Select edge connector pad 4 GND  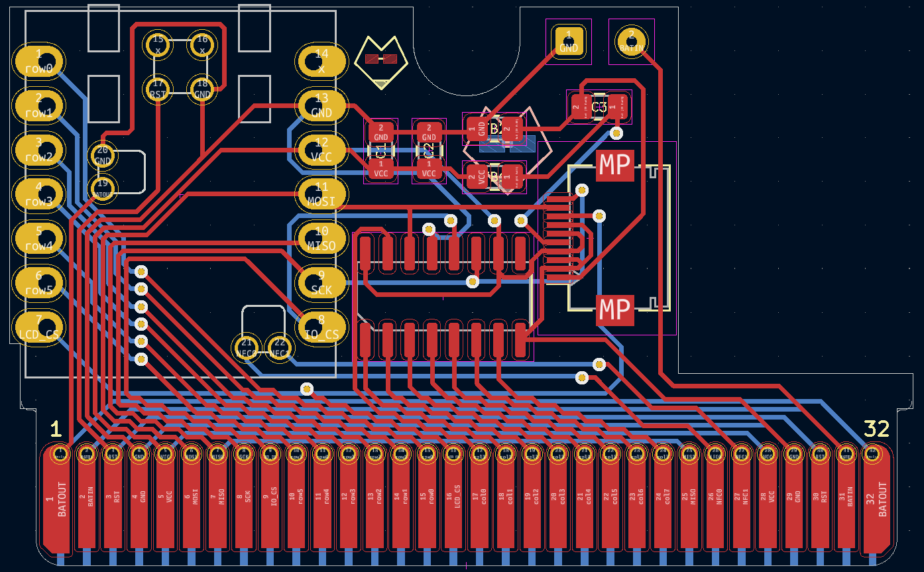point(139,498)
